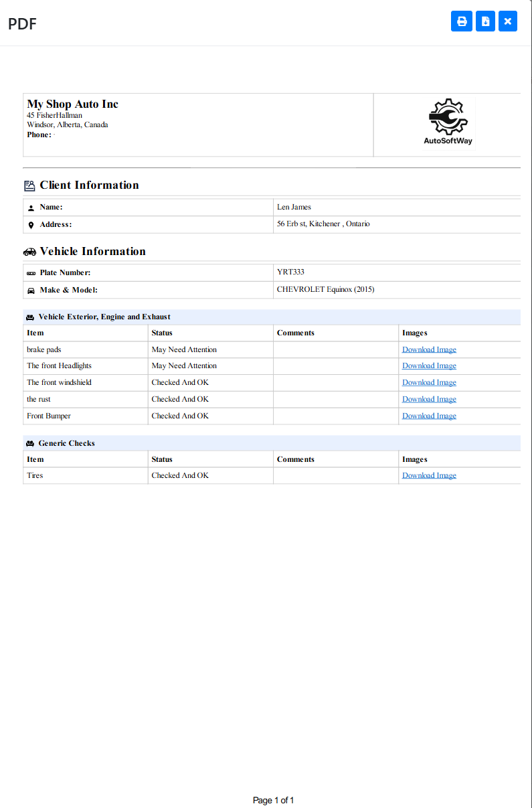
Task: Click the My Shop Auto Inc heading
Action: pos(72,104)
